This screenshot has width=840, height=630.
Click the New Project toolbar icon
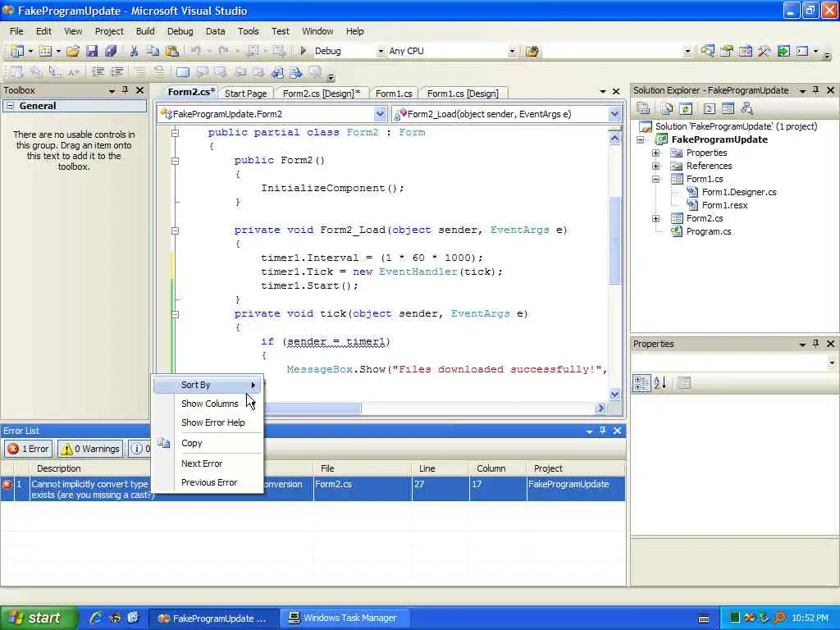[x=17, y=51]
